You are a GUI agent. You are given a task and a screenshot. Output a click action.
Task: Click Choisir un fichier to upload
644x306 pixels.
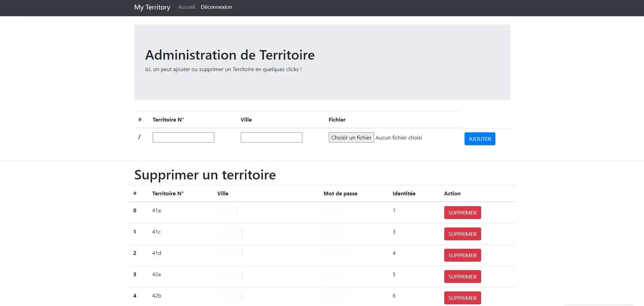tap(351, 137)
